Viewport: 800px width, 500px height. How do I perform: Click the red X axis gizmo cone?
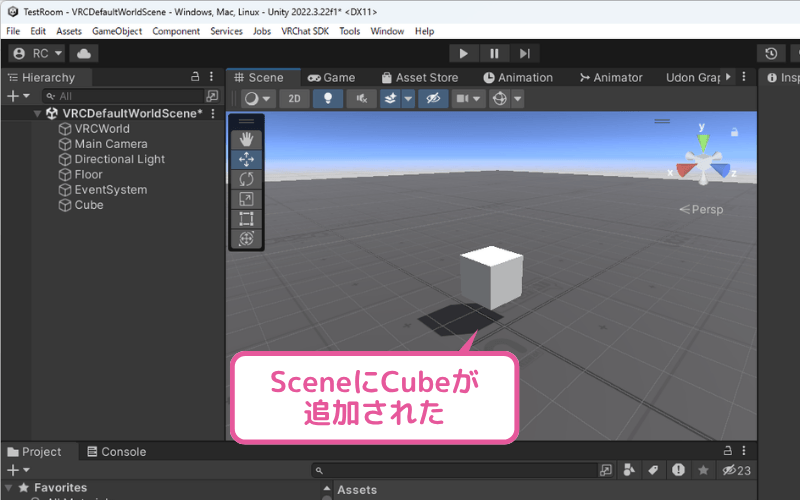point(684,170)
